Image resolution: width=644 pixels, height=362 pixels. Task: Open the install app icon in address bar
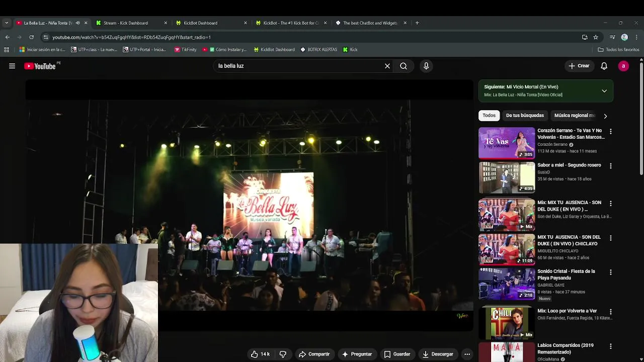585,37
